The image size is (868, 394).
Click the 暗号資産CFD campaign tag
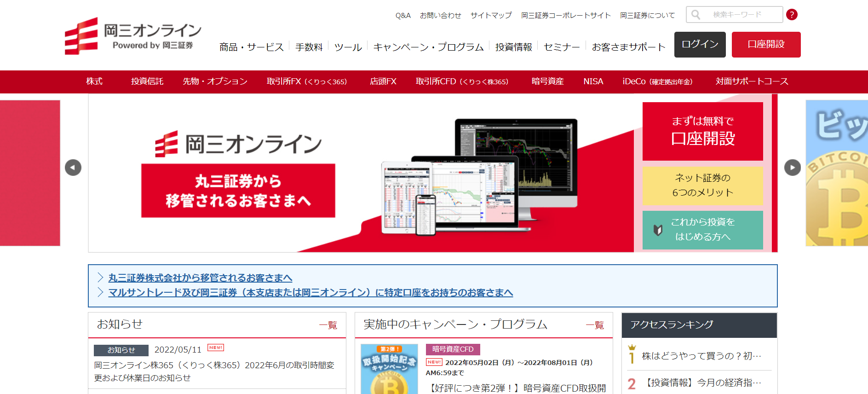pos(453,349)
